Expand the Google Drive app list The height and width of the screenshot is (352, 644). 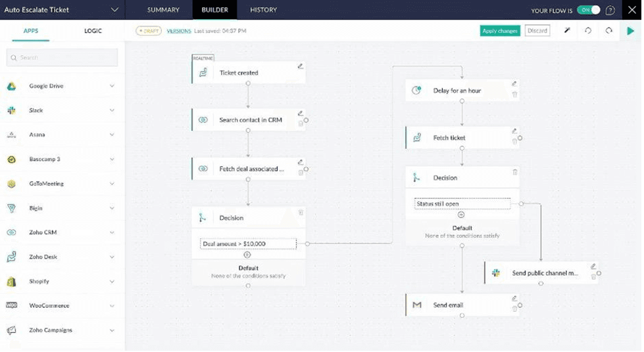[112, 86]
